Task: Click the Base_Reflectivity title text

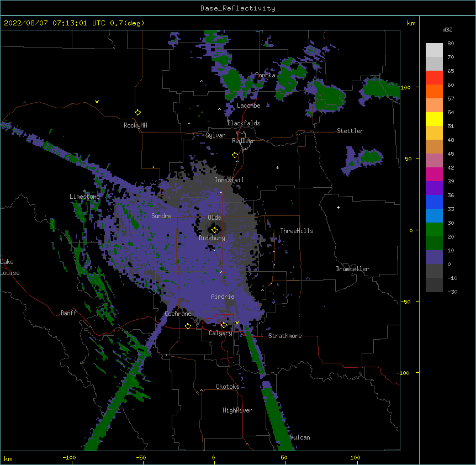Action: pyautogui.click(x=238, y=8)
